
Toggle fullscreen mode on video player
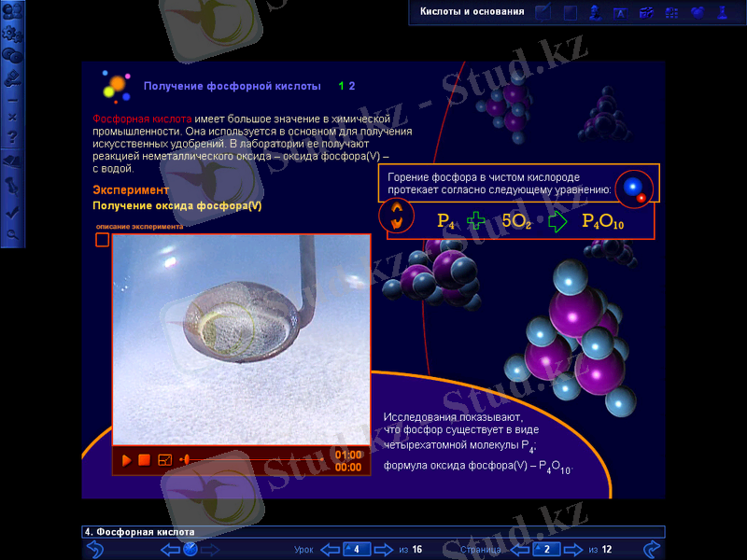click(x=165, y=459)
